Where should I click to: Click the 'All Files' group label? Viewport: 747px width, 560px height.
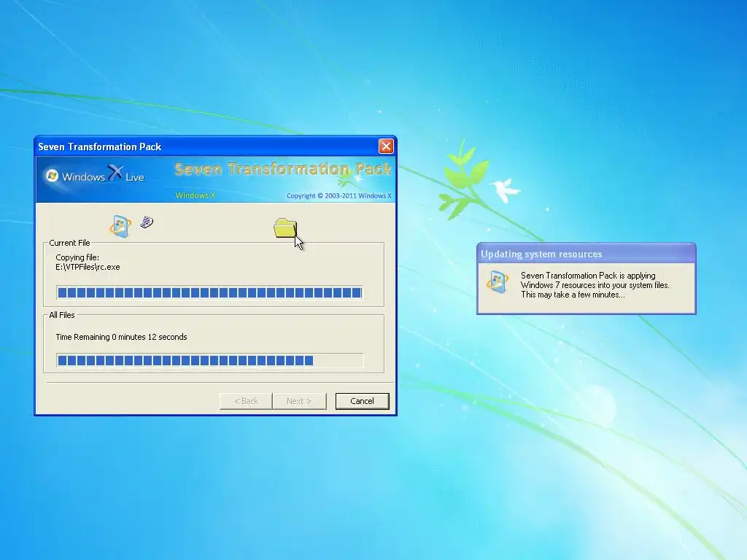tap(62, 315)
